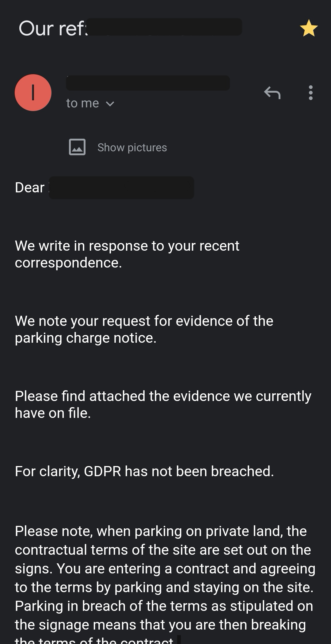
Task: Tap the redacted reference number in subject
Action: click(164, 27)
